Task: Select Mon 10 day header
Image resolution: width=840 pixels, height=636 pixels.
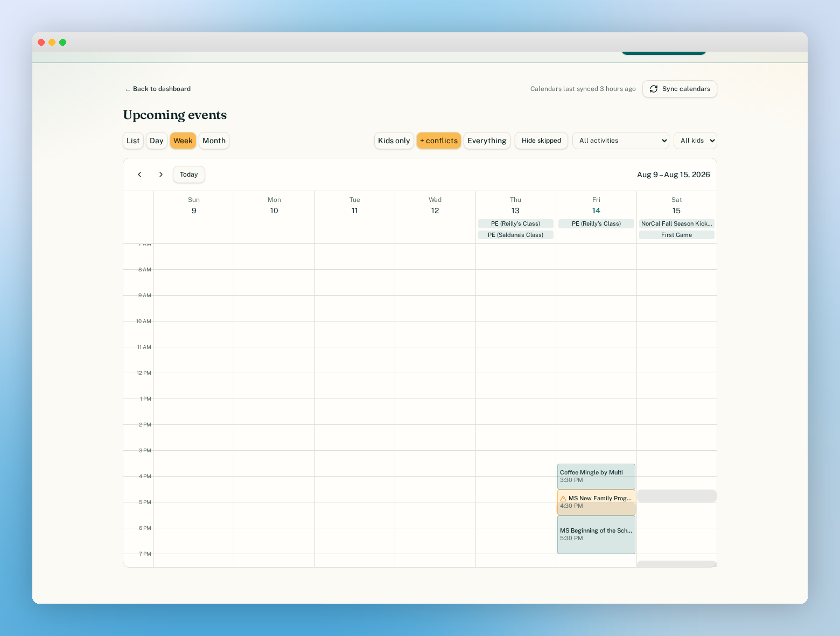Action: [x=274, y=205]
